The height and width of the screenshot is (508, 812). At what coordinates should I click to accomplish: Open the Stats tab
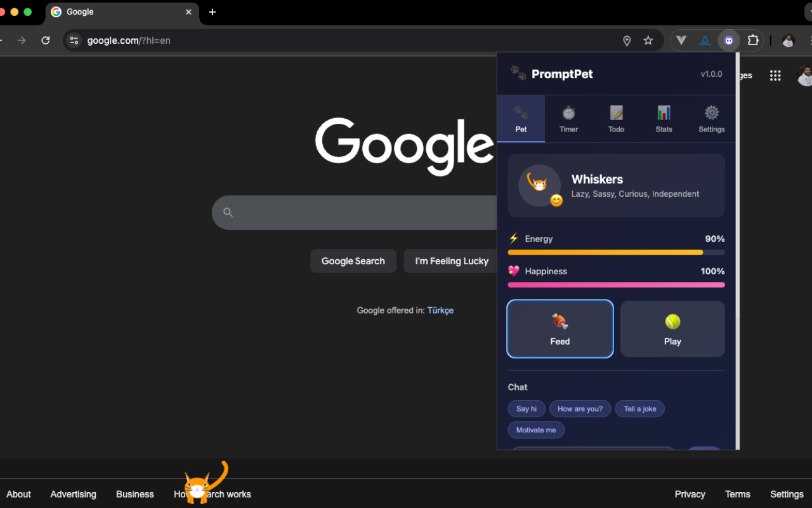tap(664, 119)
